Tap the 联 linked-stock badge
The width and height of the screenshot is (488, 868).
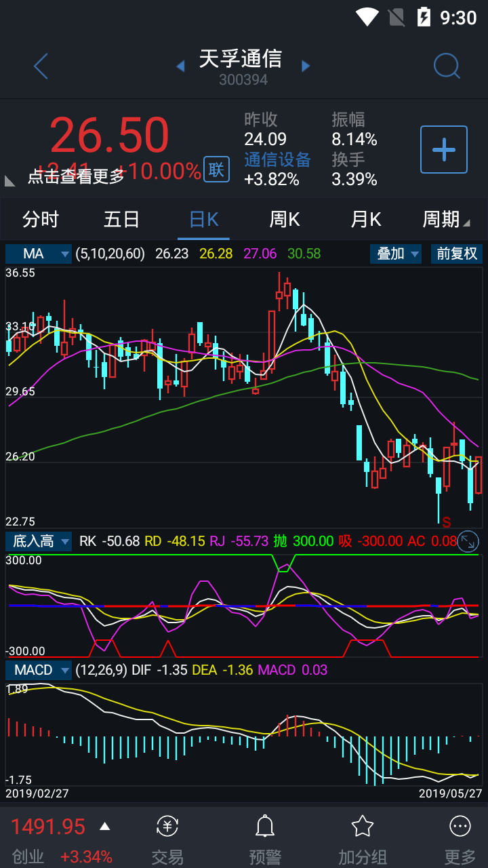click(216, 170)
